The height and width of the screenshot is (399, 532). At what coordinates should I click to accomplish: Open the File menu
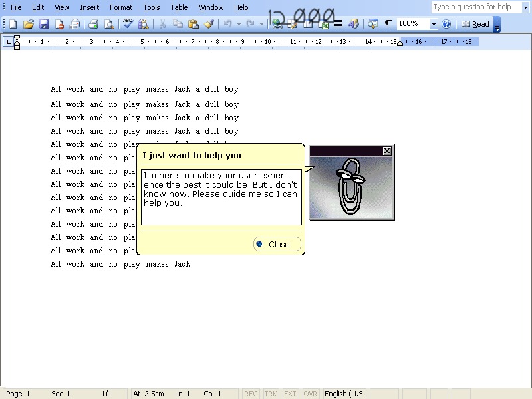click(16, 7)
